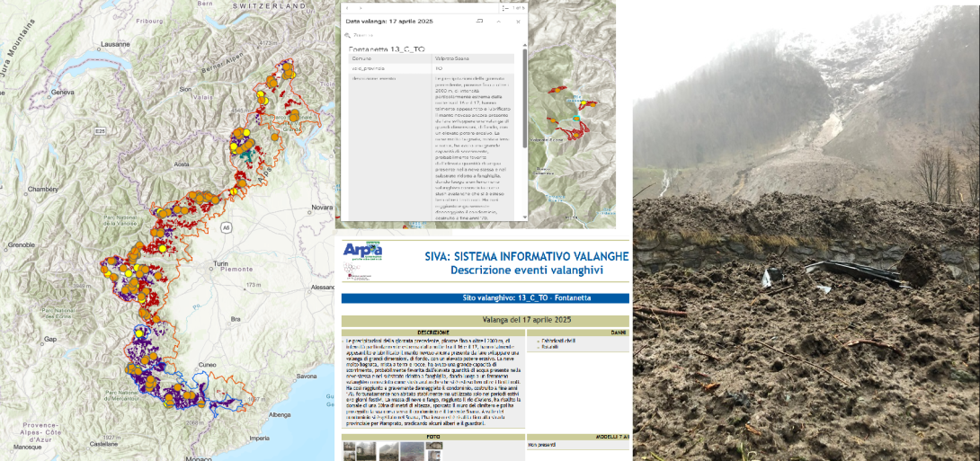Viewport: 980px width, 461px height.
Task: Click the popup scrollbar up arrow
Action: (524, 45)
